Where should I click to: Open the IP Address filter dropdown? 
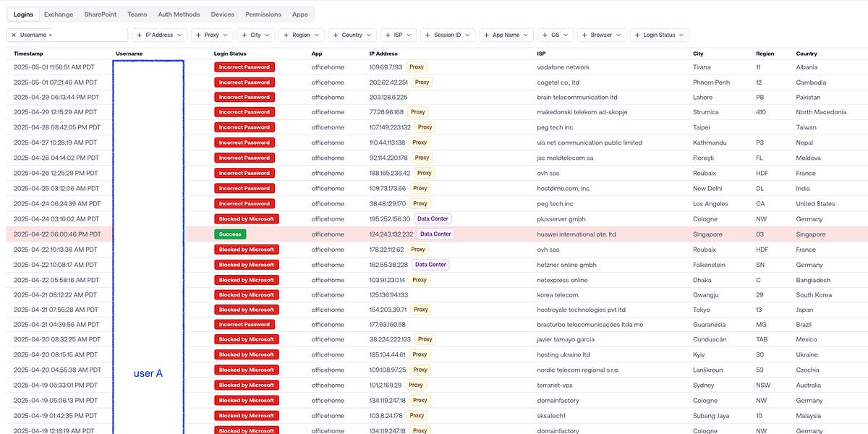coord(159,35)
